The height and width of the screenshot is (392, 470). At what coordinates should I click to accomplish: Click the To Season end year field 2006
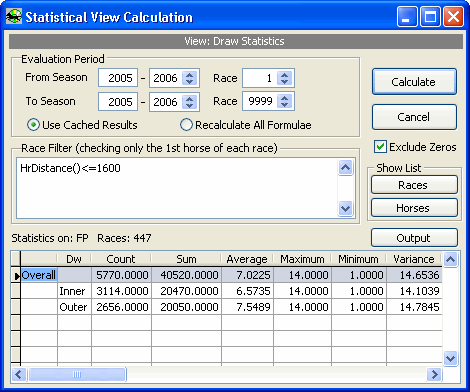[x=166, y=102]
